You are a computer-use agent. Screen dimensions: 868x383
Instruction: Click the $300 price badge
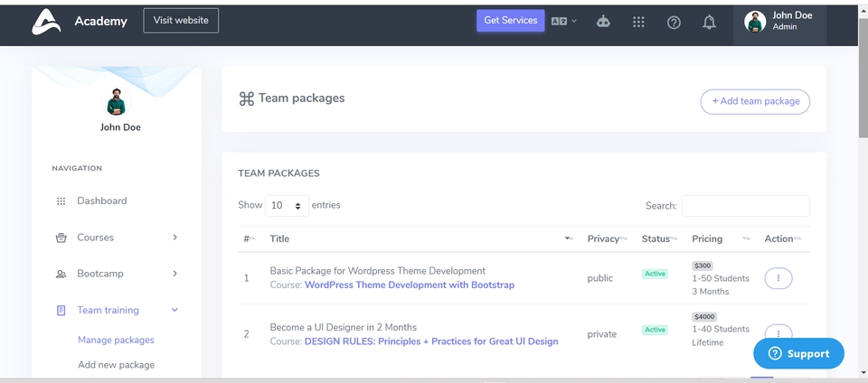coord(703,266)
